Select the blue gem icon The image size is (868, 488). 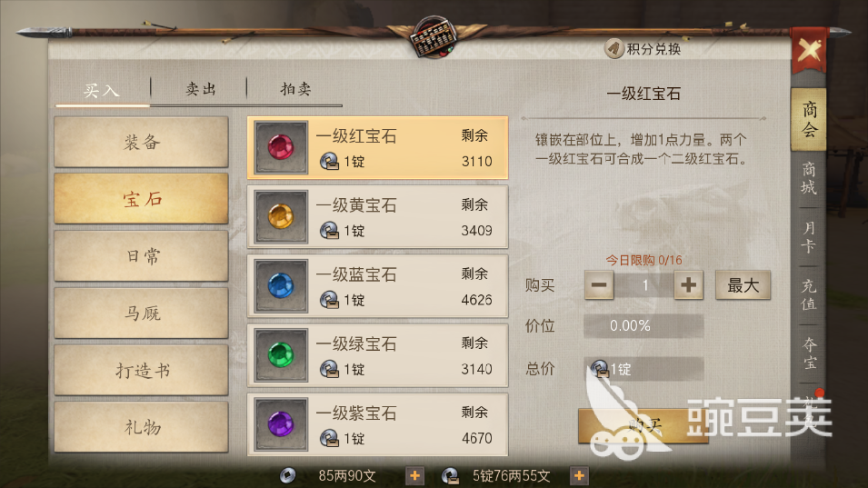(281, 286)
